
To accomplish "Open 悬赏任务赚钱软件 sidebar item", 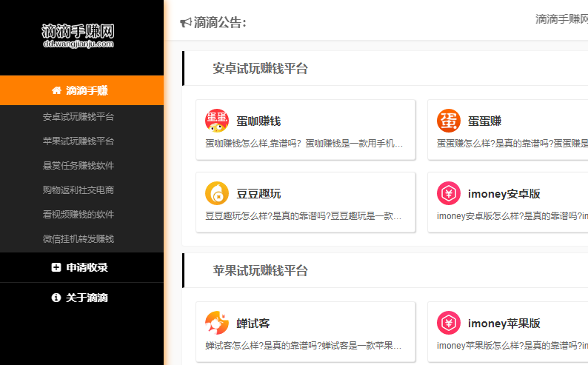I will pyautogui.click(x=78, y=166).
